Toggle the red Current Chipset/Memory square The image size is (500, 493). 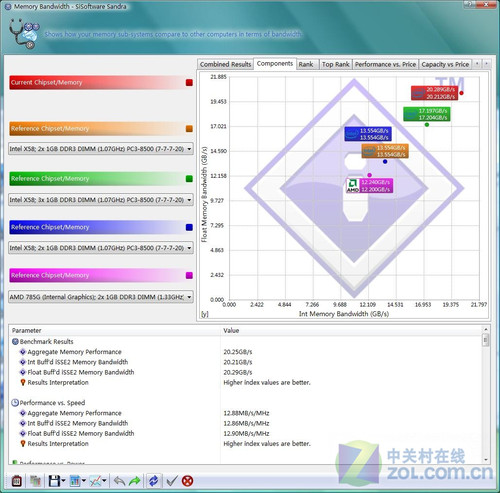189,82
